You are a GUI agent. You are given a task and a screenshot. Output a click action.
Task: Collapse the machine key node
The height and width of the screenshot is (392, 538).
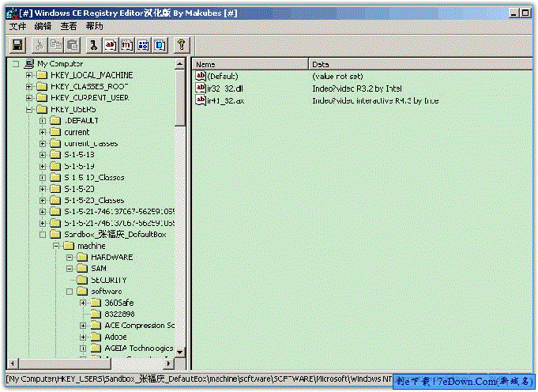[x=56, y=246]
